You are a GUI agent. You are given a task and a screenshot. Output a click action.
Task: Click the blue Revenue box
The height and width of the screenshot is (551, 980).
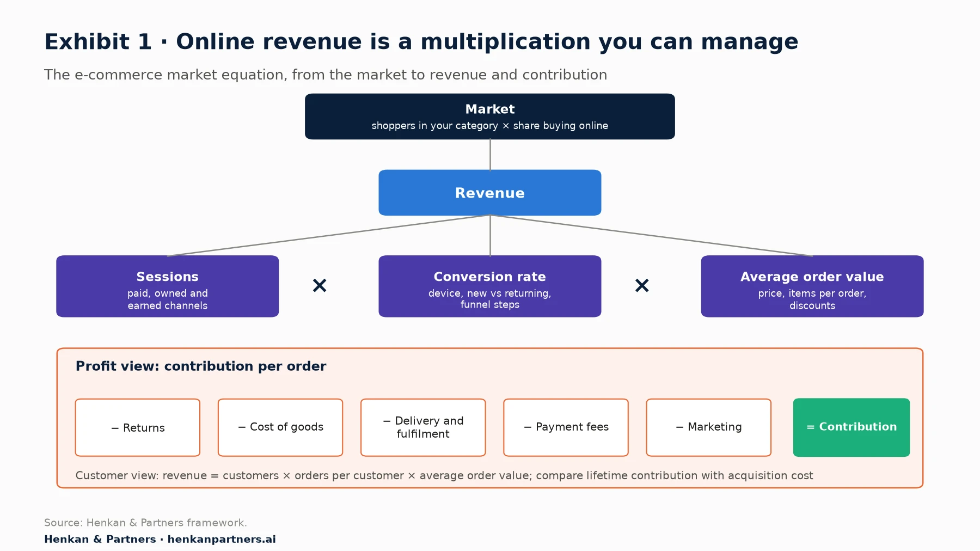(x=490, y=193)
